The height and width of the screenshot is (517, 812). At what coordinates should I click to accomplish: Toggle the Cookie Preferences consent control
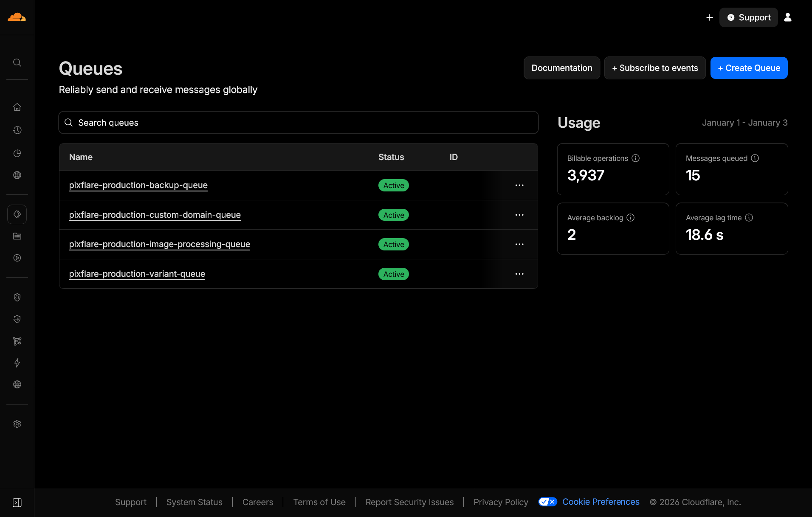(x=547, y=501)
